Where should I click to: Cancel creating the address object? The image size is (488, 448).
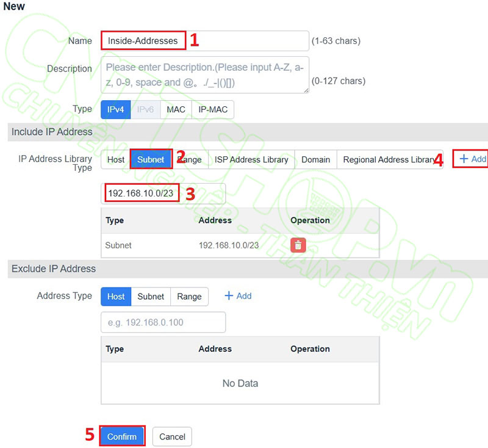point(171,436)
